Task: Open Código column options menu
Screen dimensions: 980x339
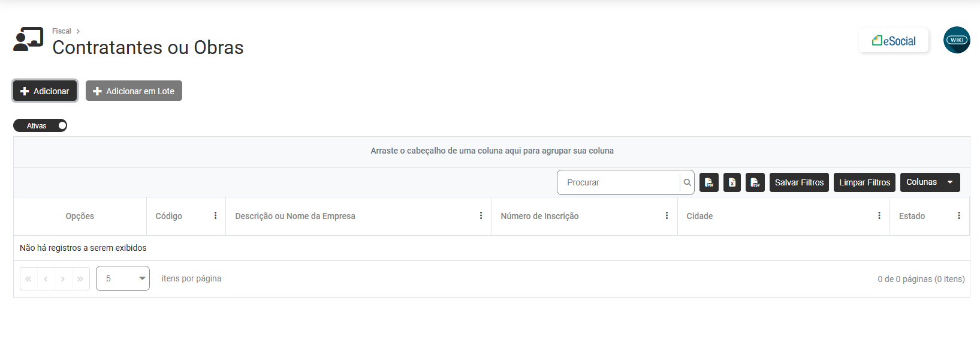Action: click(x=216, y=216)
